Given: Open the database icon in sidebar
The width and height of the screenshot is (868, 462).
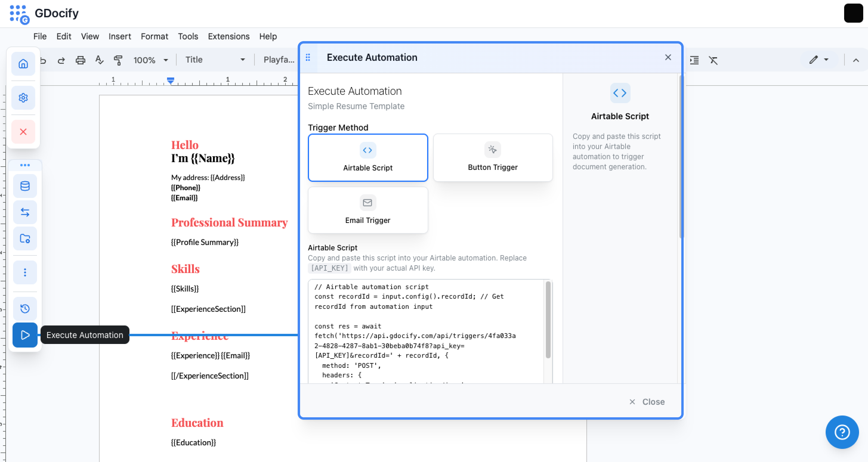Looking at the screenshot, I should click(x=25, y=186).
